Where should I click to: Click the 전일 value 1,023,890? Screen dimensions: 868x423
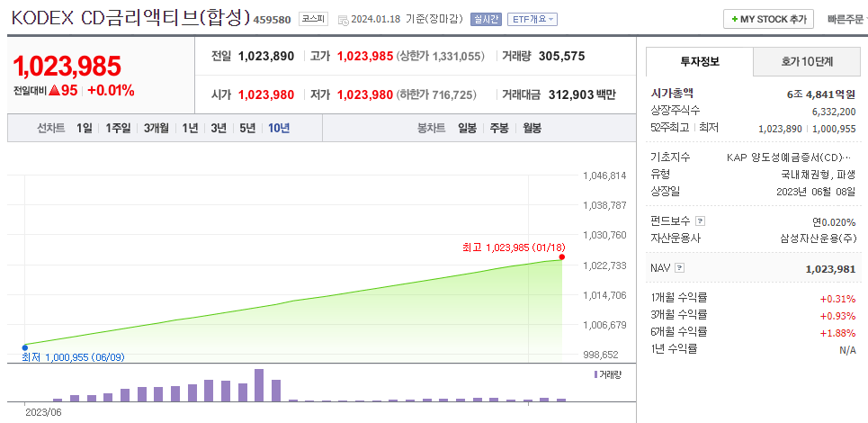click(x=266, y=56)
